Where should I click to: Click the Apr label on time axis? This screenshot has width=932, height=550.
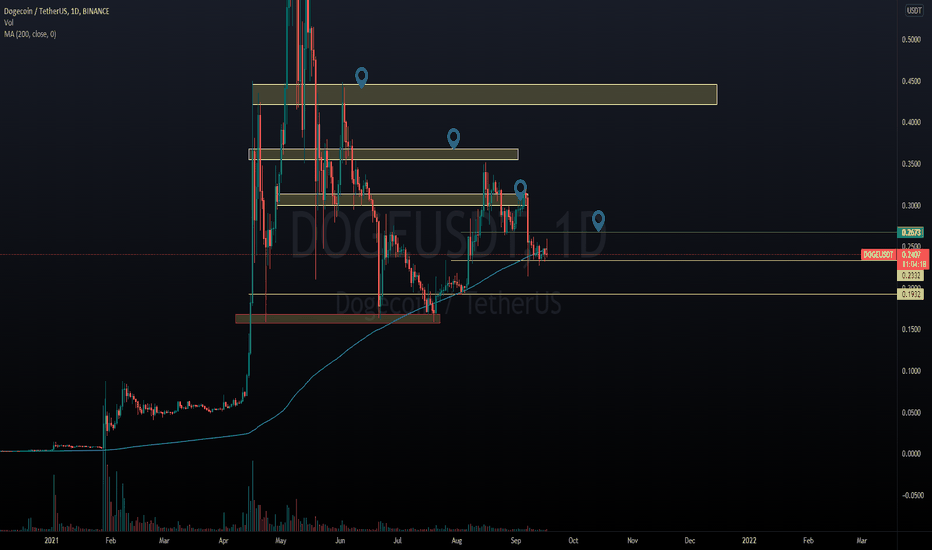tap(223, 540)
